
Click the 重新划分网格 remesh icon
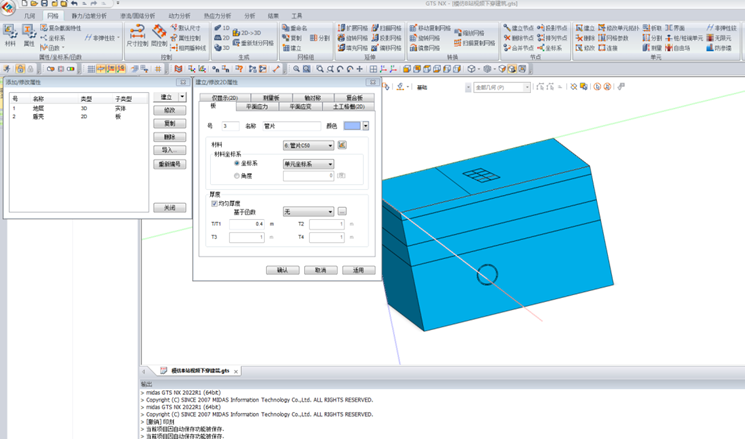point(253,43)
